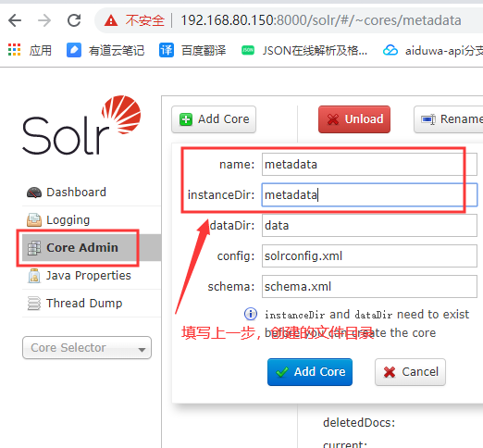Select Core Admin in sidebar
Viewport: 483px width, 448px height.
coord(92,247)
